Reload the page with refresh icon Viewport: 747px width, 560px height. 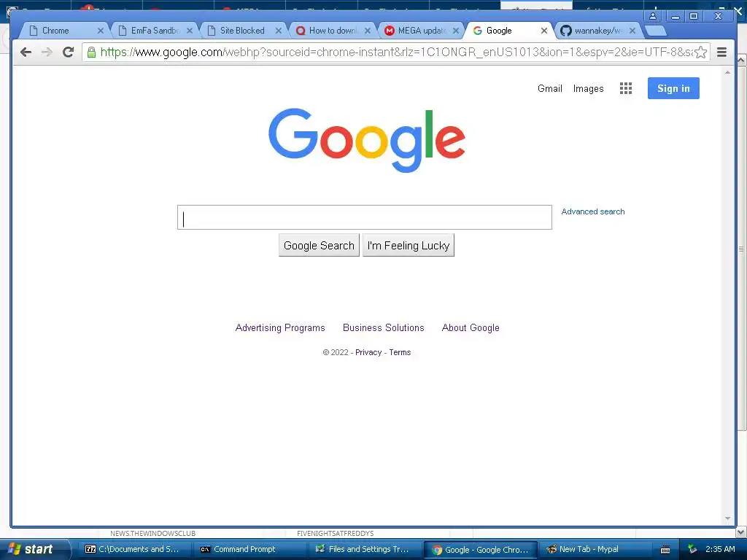pos(68,52)
